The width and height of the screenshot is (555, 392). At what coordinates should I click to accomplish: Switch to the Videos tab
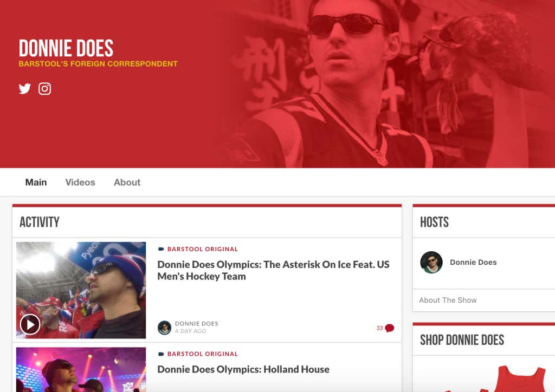pyautogui.click(x=80, y=182)
